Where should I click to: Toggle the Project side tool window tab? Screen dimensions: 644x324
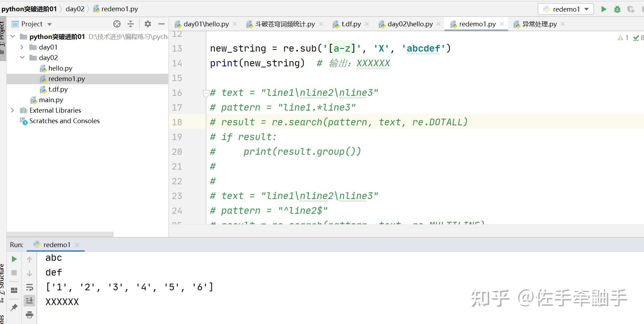[x=3, y=38]
